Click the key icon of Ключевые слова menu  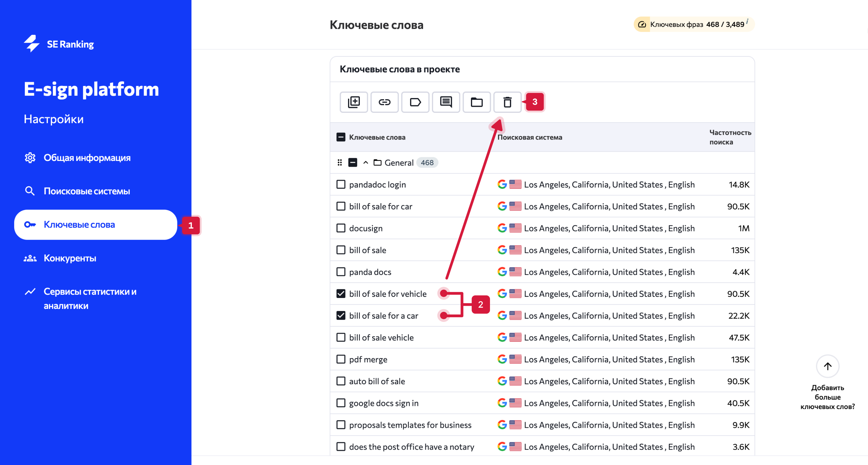pos(30,224)
